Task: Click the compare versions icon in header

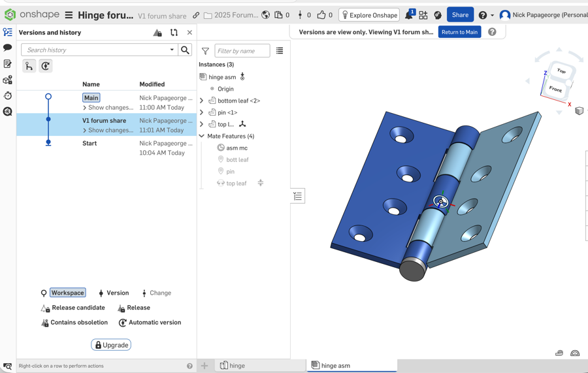Action: coord(174,33)
